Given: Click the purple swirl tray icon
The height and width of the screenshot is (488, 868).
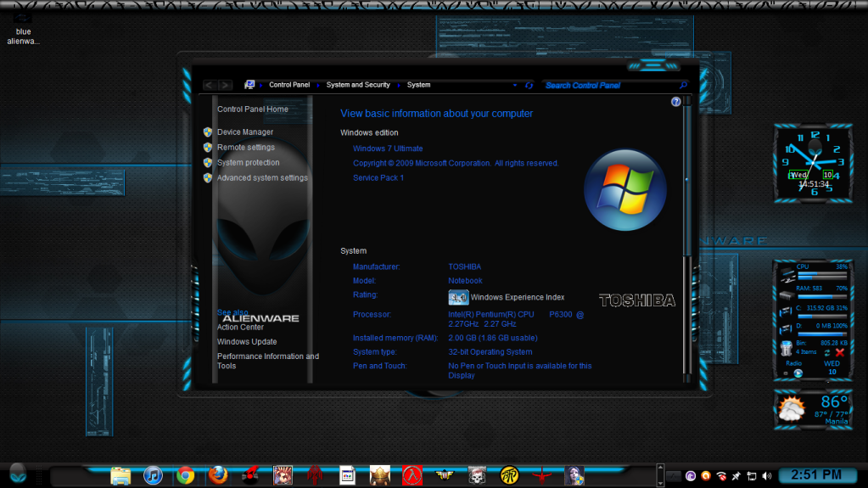Looking at the screenshot, I should 691,476.
